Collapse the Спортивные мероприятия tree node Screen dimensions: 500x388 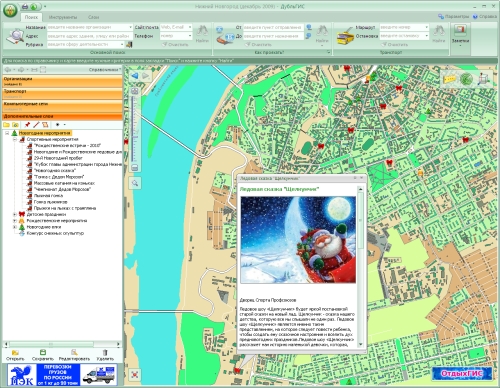point(15,139)
